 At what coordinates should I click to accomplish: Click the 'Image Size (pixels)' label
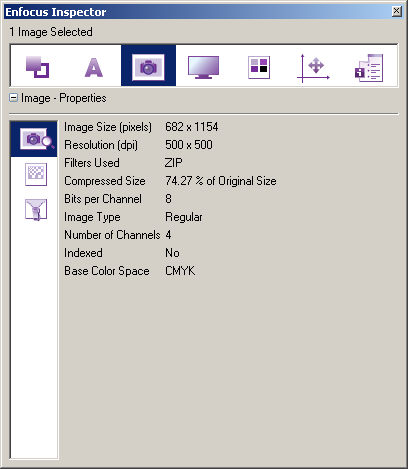point(108,127)
